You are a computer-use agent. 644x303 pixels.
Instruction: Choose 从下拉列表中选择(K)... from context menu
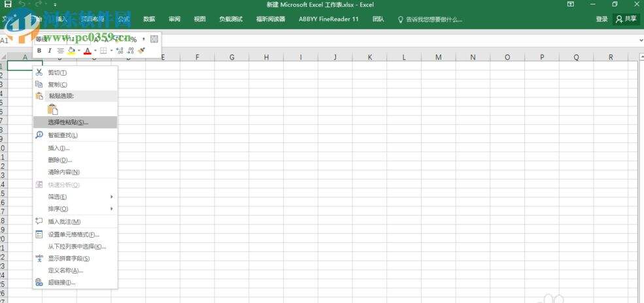point(75,246)
